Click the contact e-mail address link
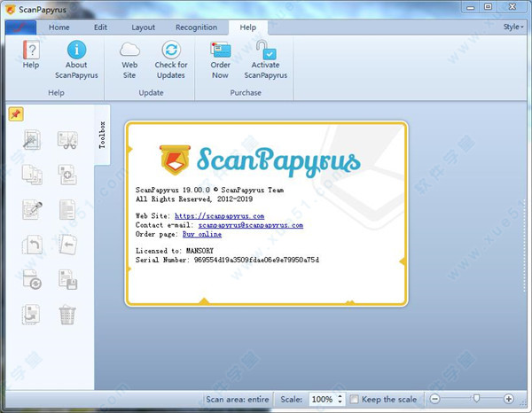The width and height of the screenshot is (532, 413). pos(251,225)
